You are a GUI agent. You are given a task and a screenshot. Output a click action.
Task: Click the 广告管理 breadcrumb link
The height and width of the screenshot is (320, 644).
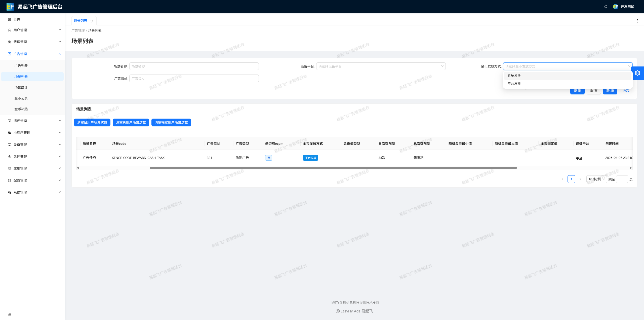click(78, 30)
